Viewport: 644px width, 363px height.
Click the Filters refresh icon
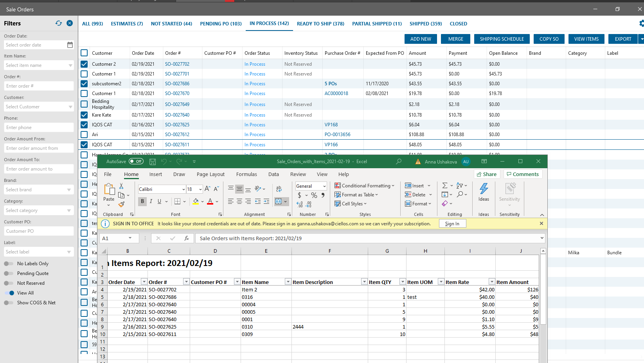(59, 23)
